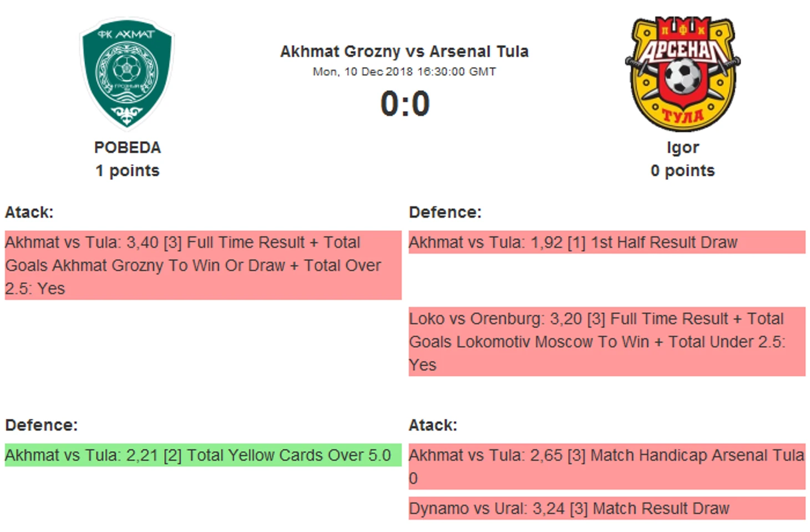The image size is (810, 532).
Task: Click the Loko vs Orenburg Total Under 2.5 bet
Action: (x=607, y=342)
